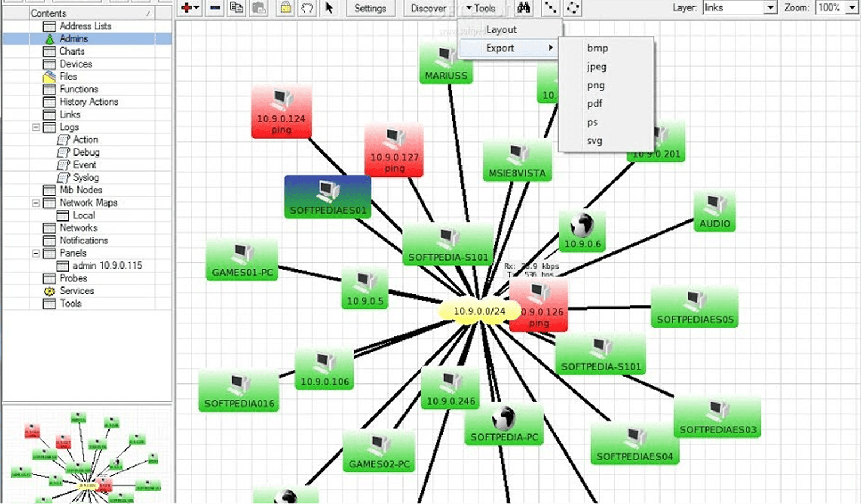861x504 pixels.
Task: Export the map as ps
Action: tap(592, 122)
